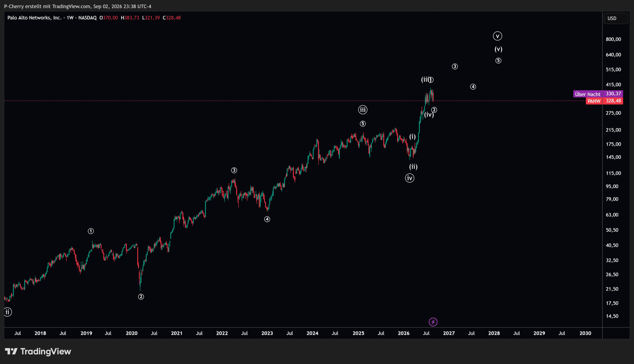Open the USD currency selector

615,18
